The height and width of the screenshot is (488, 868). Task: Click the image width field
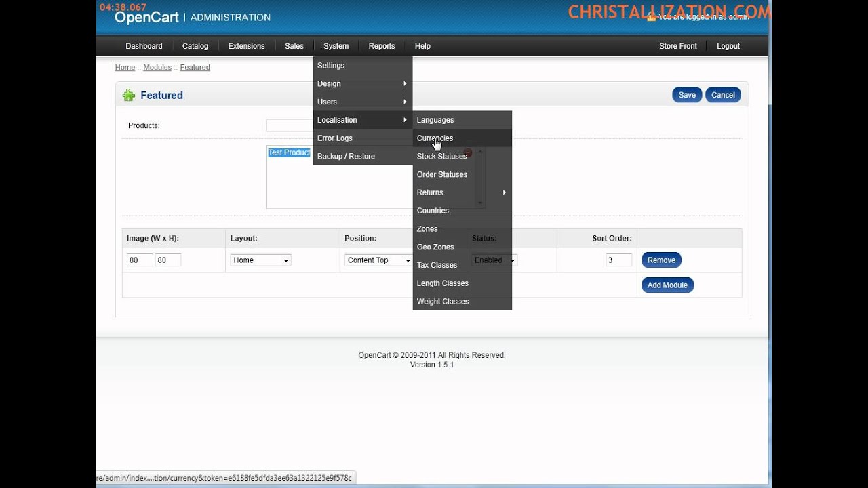[x=140, y=260]
